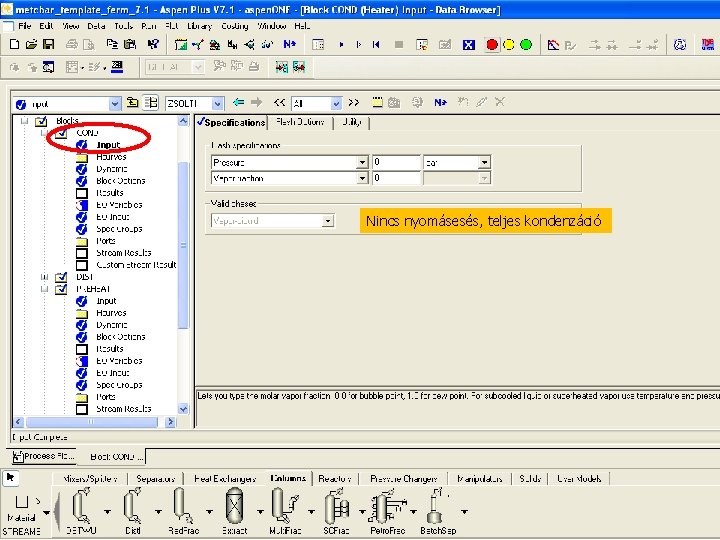Click the Vapor fraction value field
The image size is (720, 540).
tap(395, 178)
